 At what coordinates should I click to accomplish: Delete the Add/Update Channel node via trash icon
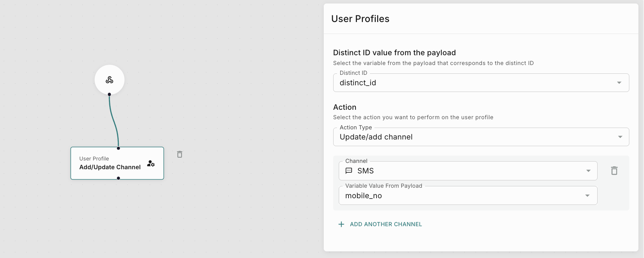180,154
